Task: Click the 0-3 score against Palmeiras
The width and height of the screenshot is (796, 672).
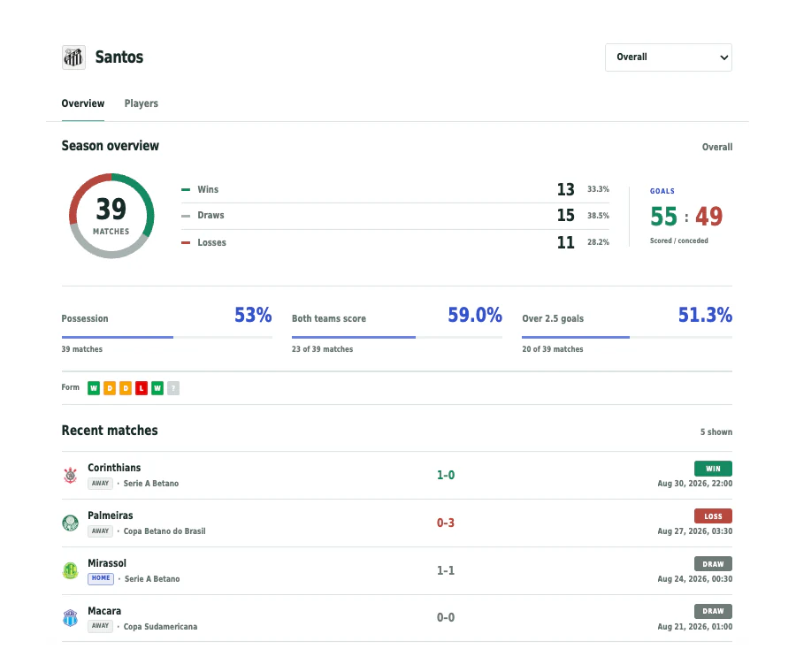Action: tap(446, 523)
